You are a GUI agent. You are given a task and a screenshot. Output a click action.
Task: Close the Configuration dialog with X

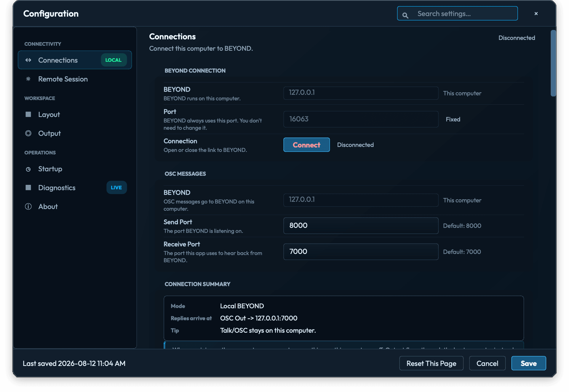pos(536,14)
